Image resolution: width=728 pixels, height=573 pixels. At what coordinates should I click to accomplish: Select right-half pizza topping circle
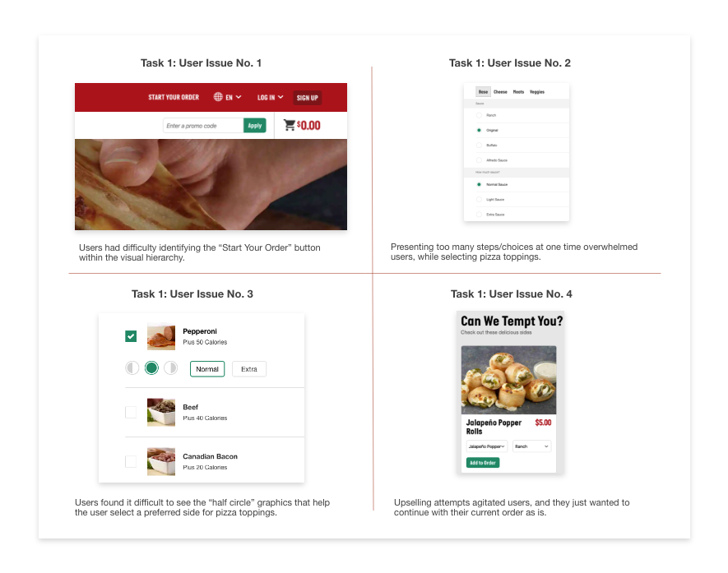click(171, 368)
